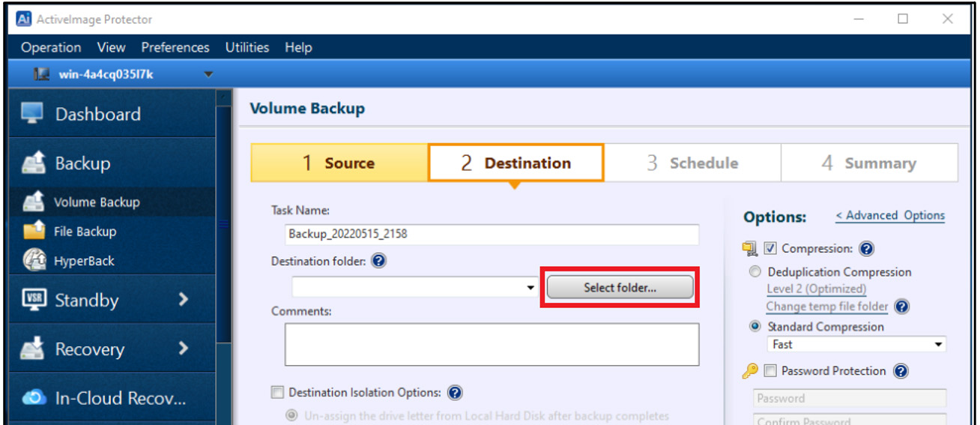Viewport: 980px width, 425px height.
Task: Switch to the Schedule step tab
Action: 692,163
